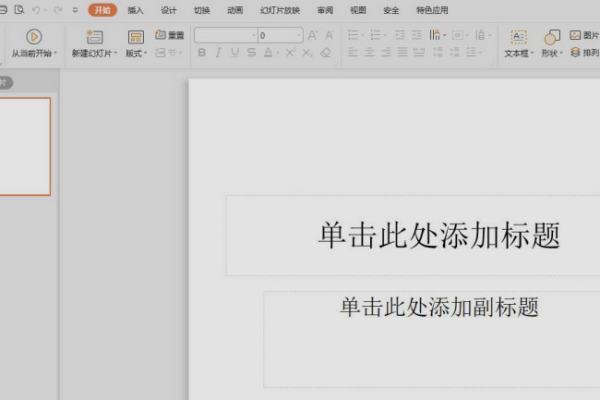Image resolution: width=600 pixels, height=400 pixels.
Task: Toggle subscript formatting
Action: (307, 53)
